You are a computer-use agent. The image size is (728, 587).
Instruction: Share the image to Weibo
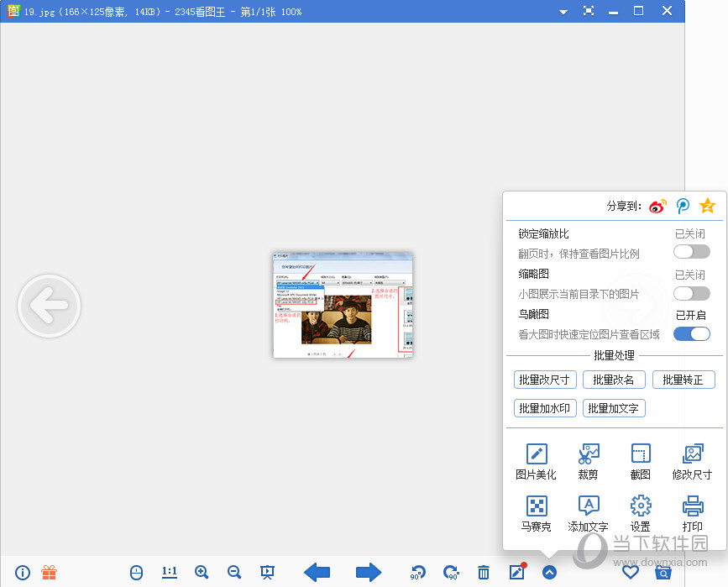(657, 206)
